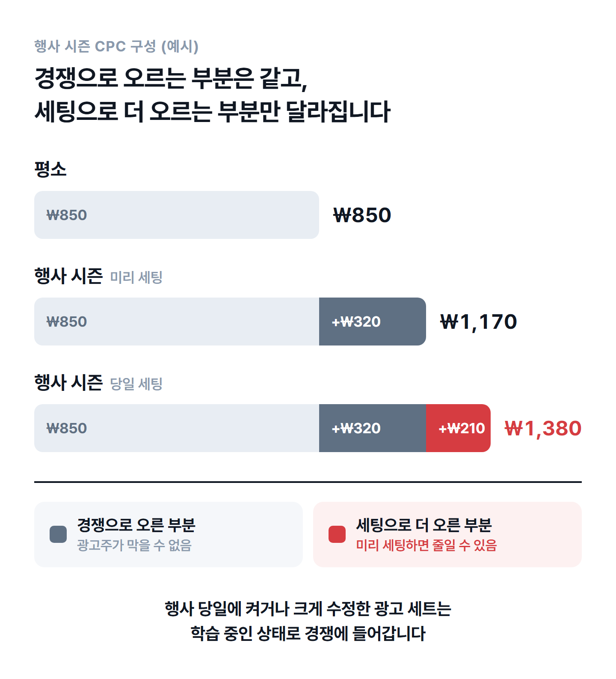Image resolution: width=616 pixels, height=679 pixels.
Task: Click the +₩320 segment in 미리 세팅 row
Action: [373, 322]
